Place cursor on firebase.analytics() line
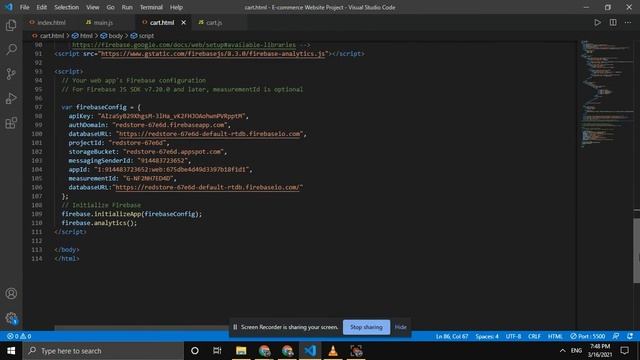This screenshot has width=640, height=360. point(99,223)
